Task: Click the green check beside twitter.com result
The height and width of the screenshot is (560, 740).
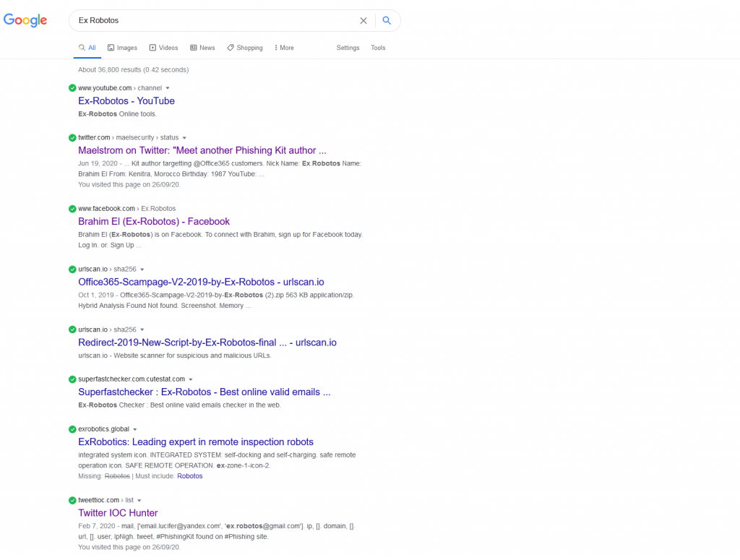Action: coord(72,138)
